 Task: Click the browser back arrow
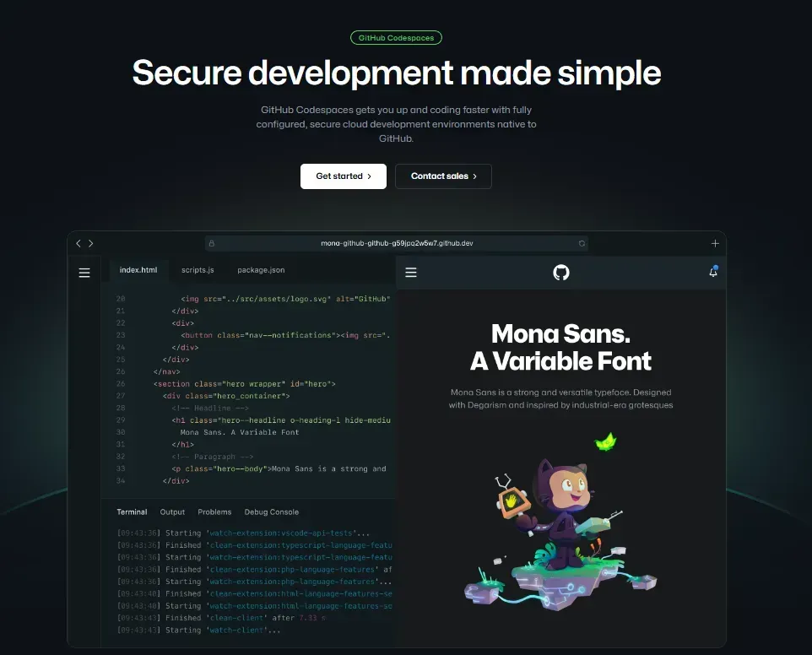pos(78,243)
